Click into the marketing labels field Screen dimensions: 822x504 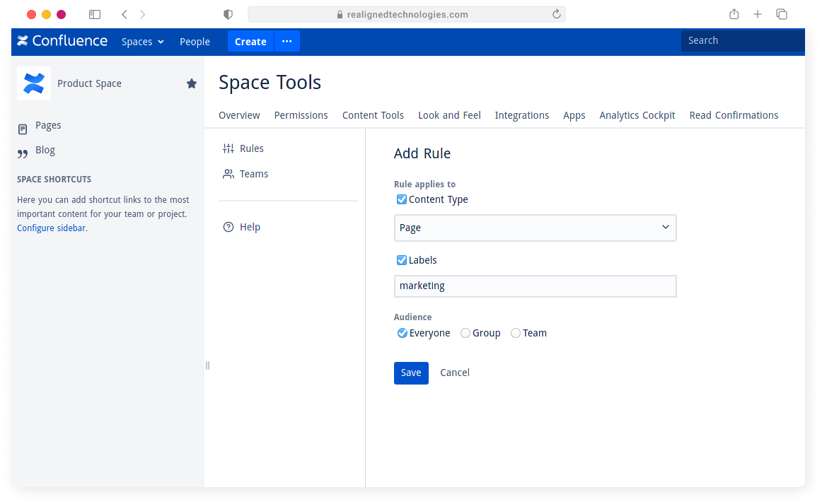(535, 286)
